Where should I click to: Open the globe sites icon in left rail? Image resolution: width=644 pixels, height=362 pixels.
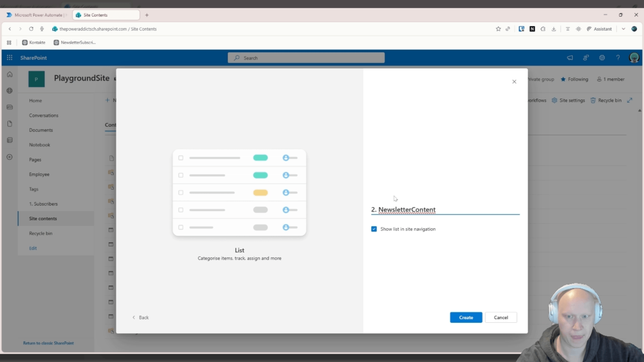10,91
